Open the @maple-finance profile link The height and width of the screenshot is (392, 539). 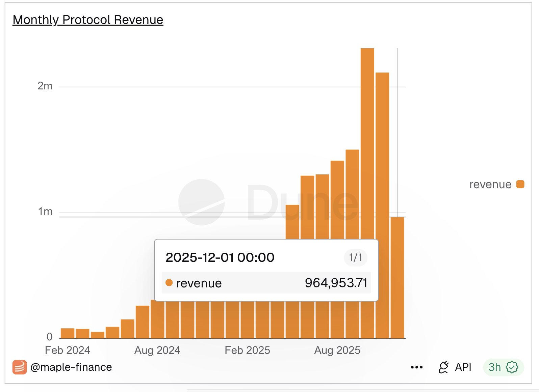71,367
